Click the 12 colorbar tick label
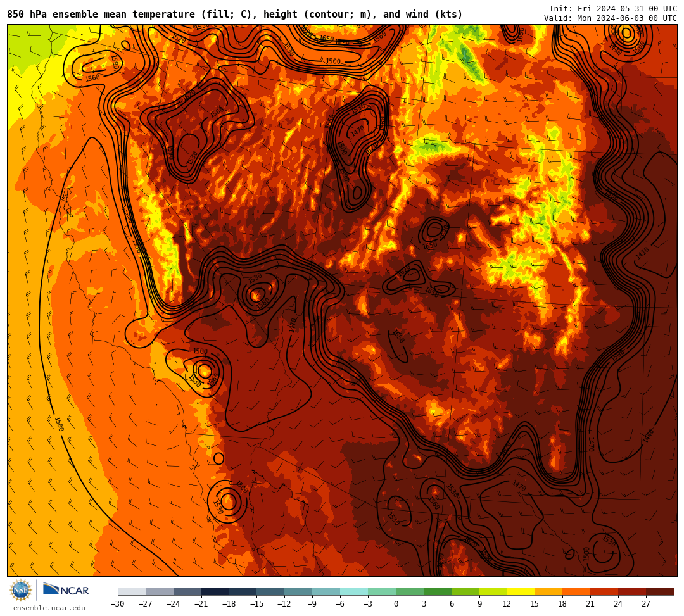This screenshot has width=684, height=616. (x=507, y=604)
